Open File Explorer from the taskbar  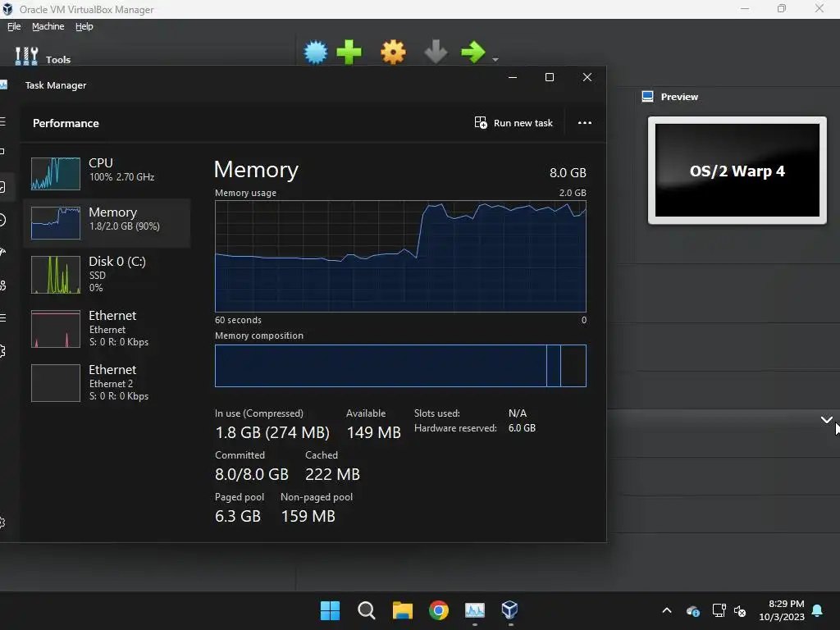point(402,610)
